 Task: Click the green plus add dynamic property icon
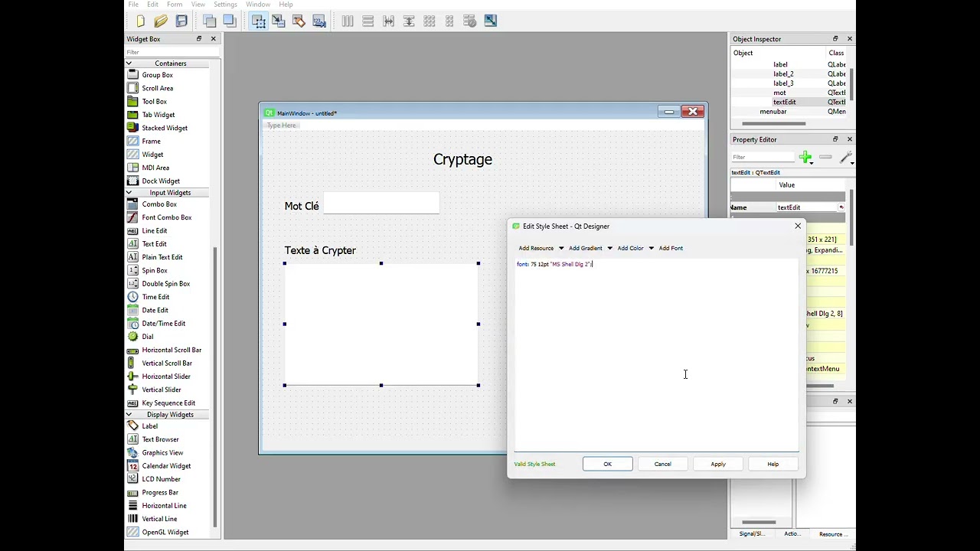[x=805, y=158]
